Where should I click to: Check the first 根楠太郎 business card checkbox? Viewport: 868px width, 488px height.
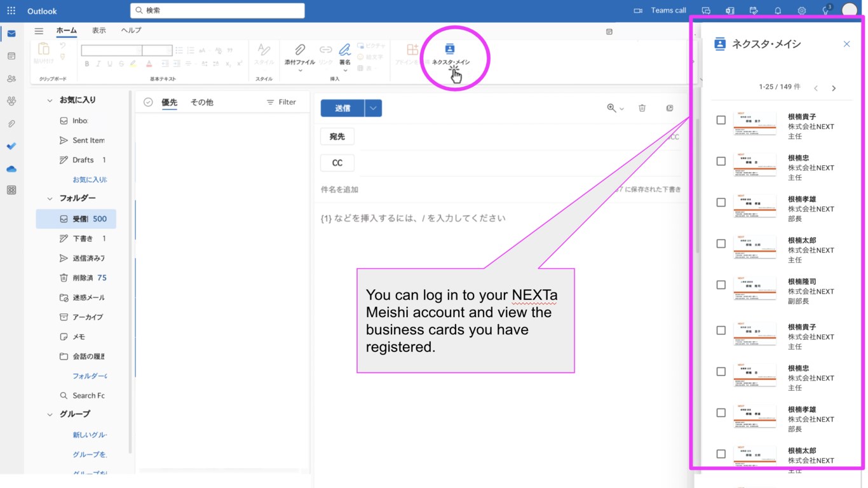[x=721, y=244]
